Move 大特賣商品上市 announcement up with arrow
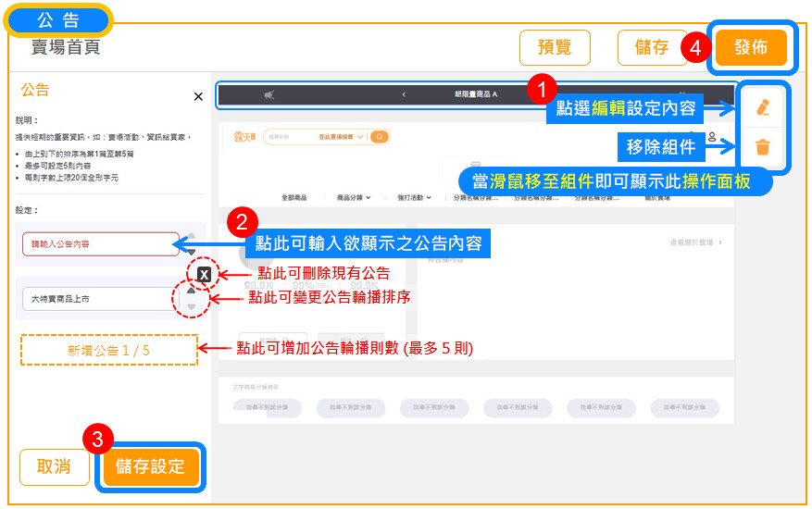Screen dimensions: 812x509 [x=192, y=291]
